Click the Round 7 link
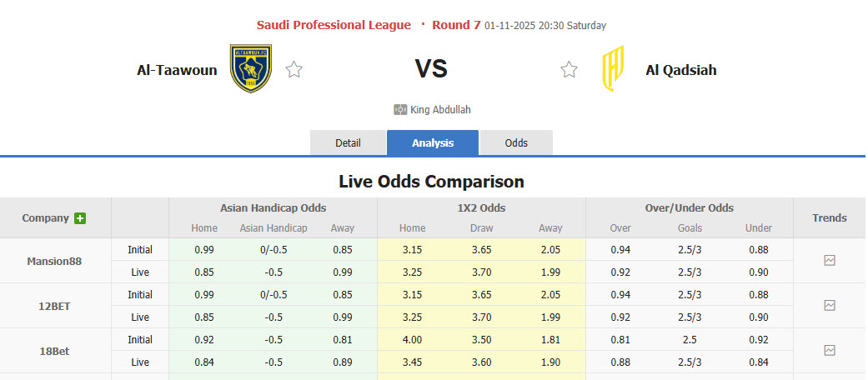 pos(456,25)
